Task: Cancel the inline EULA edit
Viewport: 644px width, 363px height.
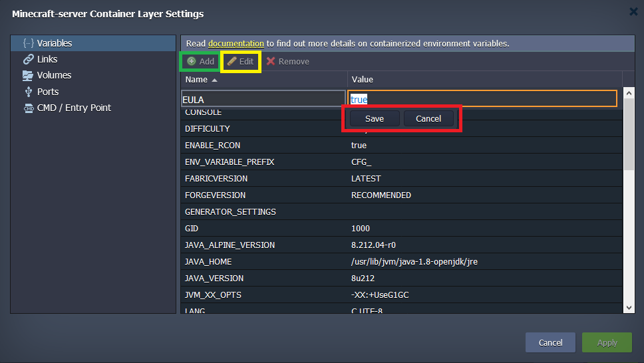Action: (x=428, y=118)
